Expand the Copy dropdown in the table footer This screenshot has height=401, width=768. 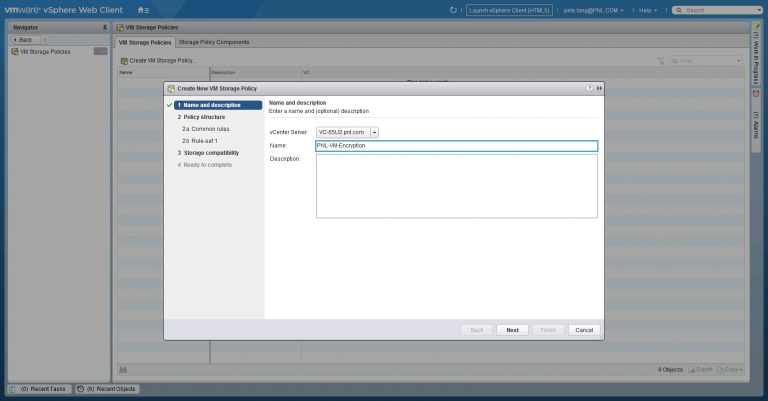(730, 369)
